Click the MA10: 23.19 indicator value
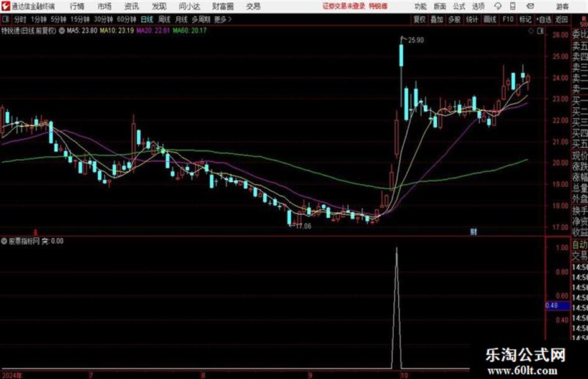This screenshot has width=588, height=379. [117, 30]
